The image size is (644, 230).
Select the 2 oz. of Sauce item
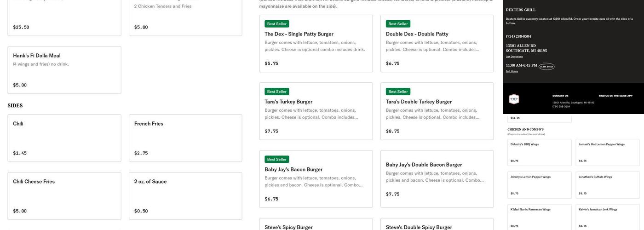point(185,196)
